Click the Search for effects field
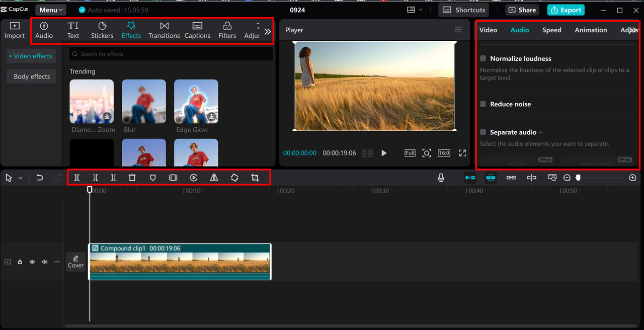 tap(171, 54)
